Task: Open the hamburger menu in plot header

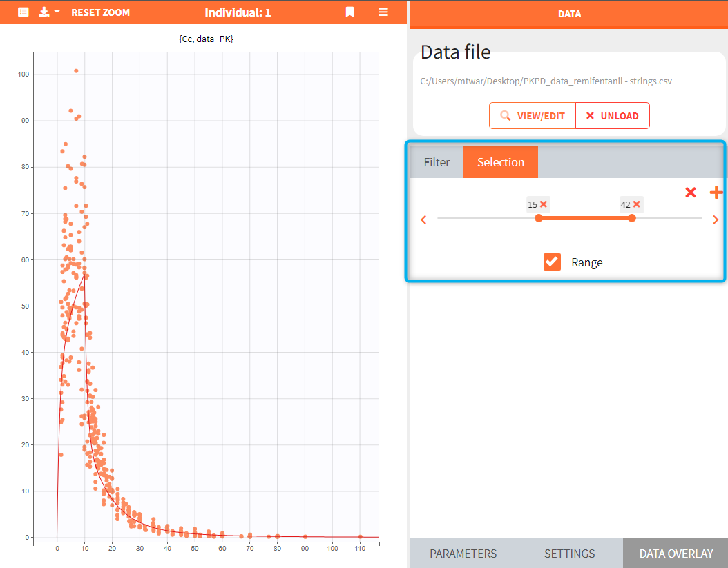Action: pos(383,12)
